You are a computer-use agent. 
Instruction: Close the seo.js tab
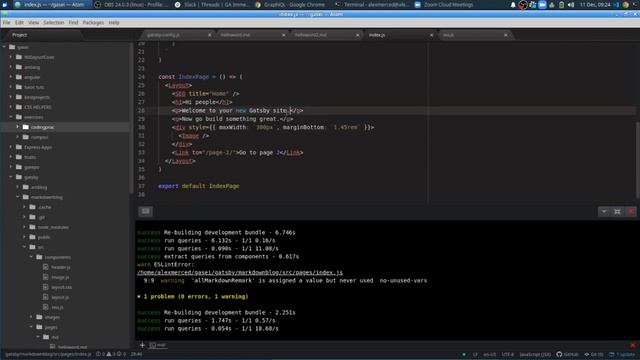point(506,35)
